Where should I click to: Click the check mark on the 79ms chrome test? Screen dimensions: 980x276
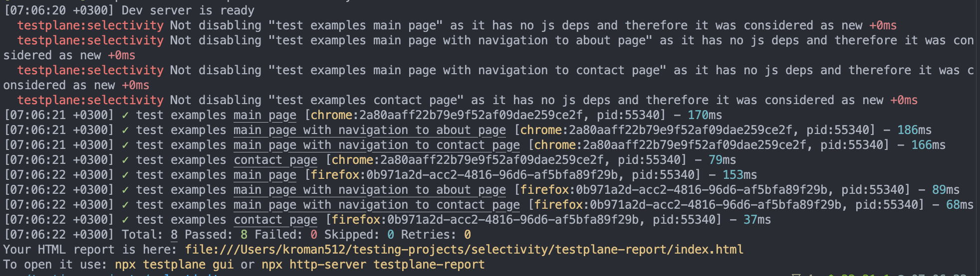point(125,160)
